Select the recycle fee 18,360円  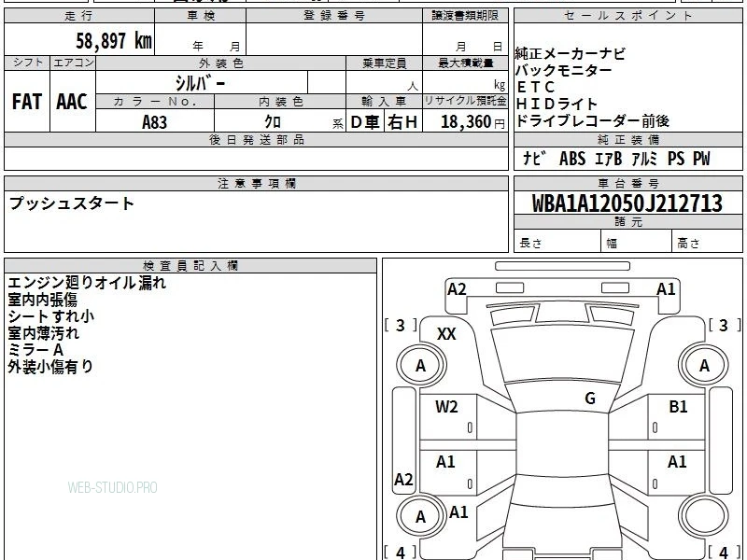pyautogui.click(x=472, y=122)
